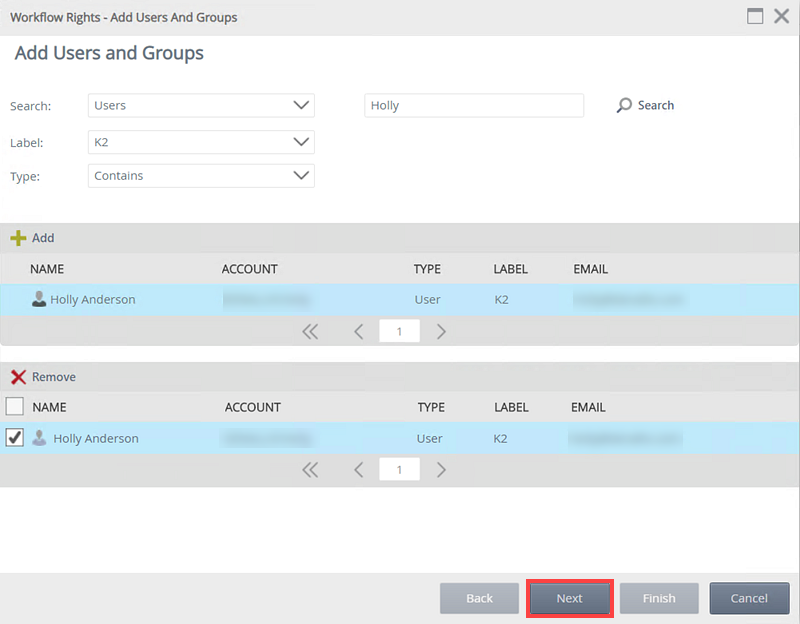Screen dimensions: 800x624
Task: Click the green plus Add icon
Action: click(18, 238)
